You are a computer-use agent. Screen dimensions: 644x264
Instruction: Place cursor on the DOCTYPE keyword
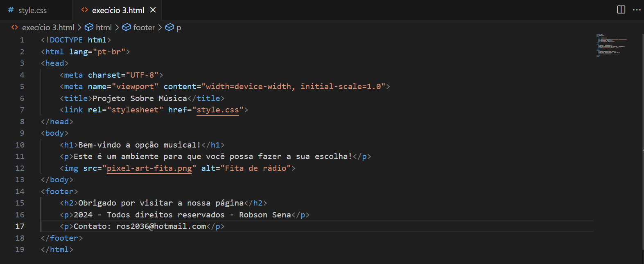66,40
